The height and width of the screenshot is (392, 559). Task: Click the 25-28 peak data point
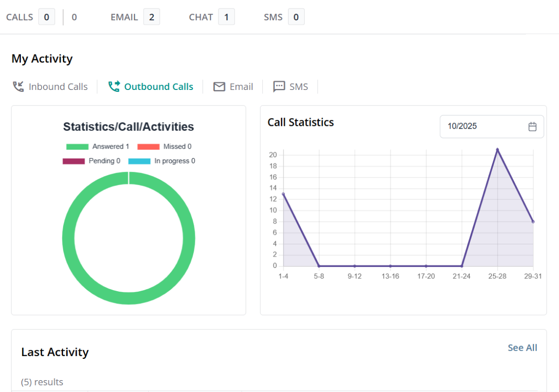pyautogui.click(x=497, y=150)
